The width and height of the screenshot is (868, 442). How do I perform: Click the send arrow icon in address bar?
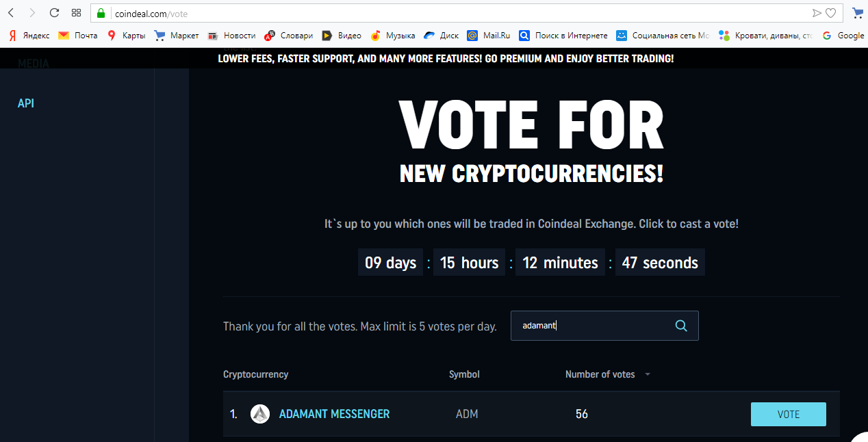pos(816,13)
